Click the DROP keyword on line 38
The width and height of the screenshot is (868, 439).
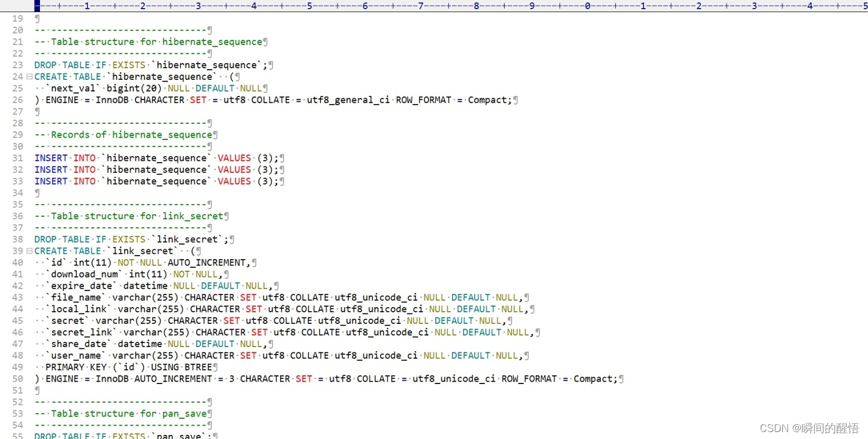[45, 239]
